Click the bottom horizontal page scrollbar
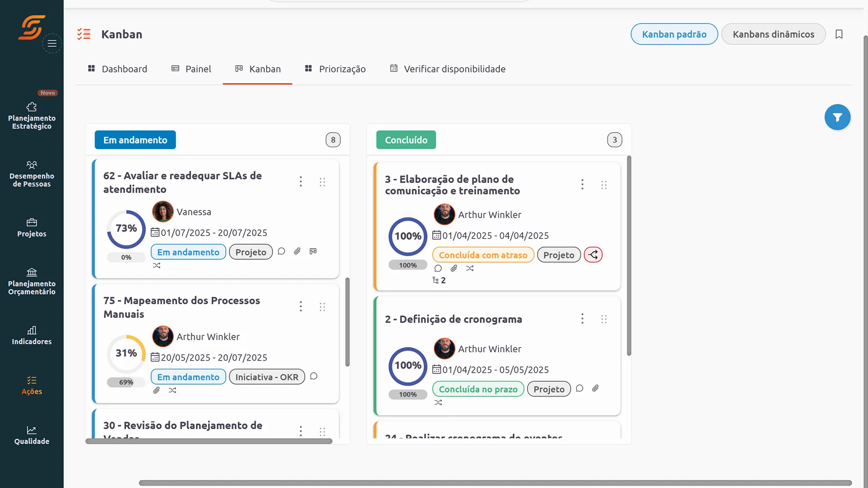 pyautogui.click(x=495, y=483)
